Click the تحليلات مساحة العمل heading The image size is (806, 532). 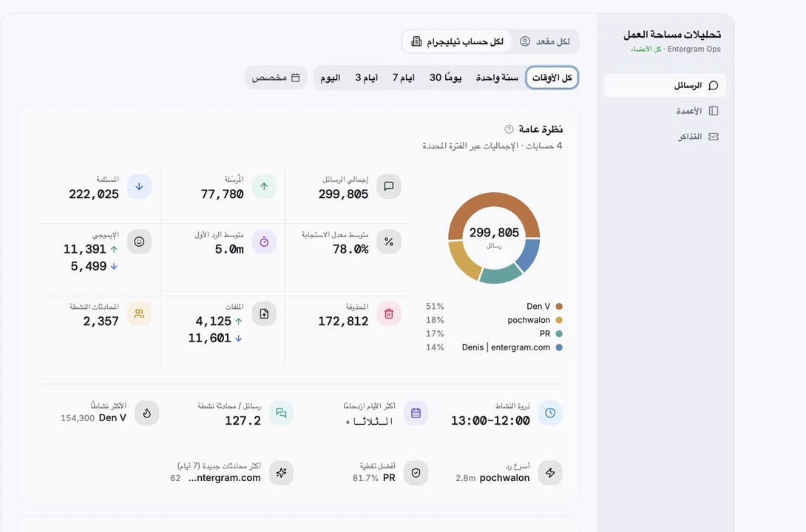click(672, 35)
